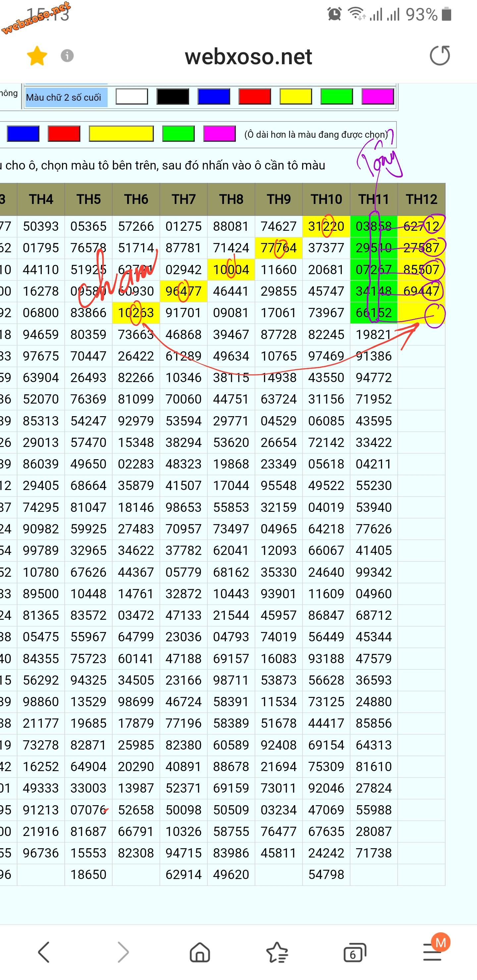
Task: Open the browser hamburger menu
Action: (433, 952)
